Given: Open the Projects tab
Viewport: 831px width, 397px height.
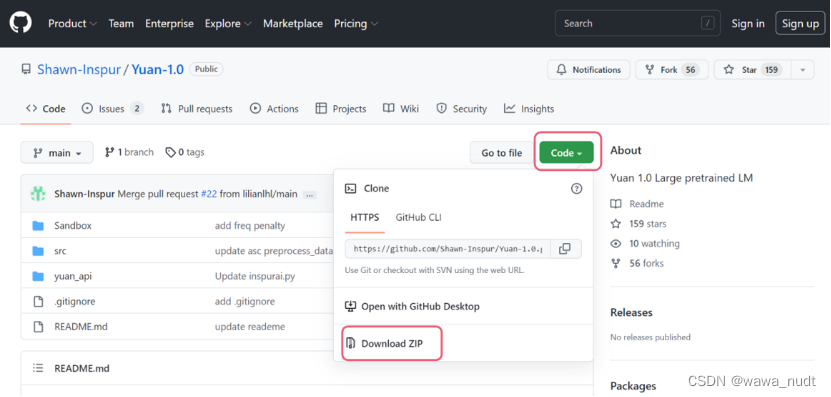Looking at the screenshot, I should tap(341, 109).
